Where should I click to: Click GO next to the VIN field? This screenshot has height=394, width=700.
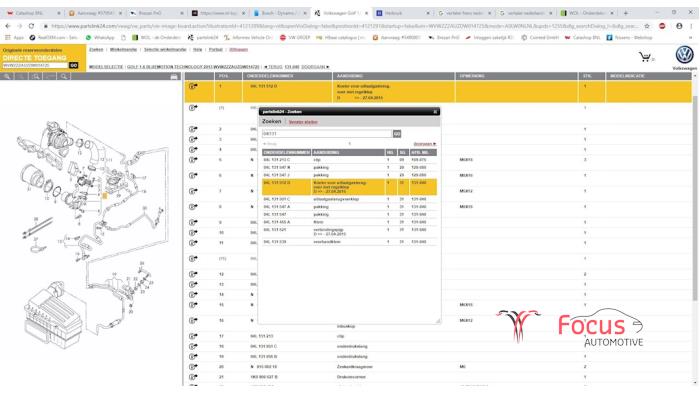pyautogui.click(x=74, y=66)
